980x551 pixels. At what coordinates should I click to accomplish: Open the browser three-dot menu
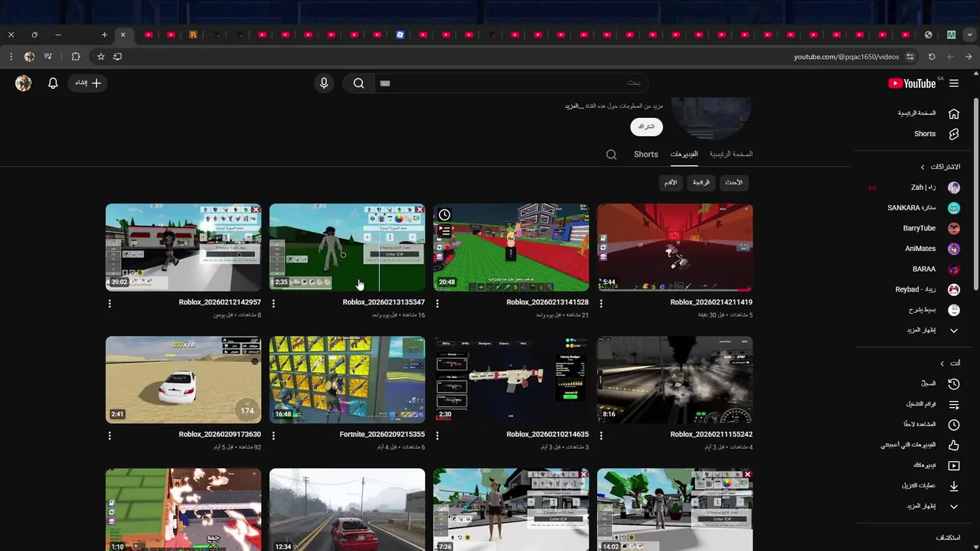click(x=11, y=57)
